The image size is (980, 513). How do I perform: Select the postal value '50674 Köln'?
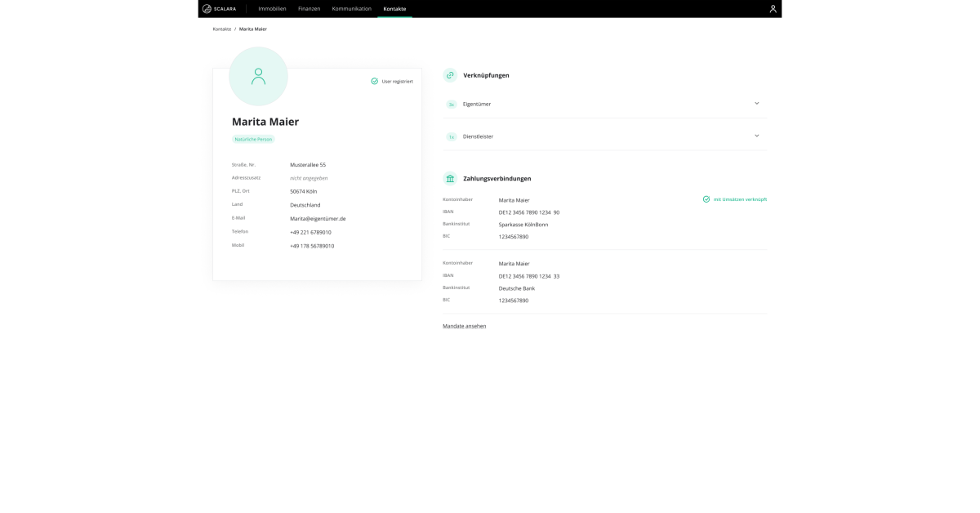click(303, 191)
